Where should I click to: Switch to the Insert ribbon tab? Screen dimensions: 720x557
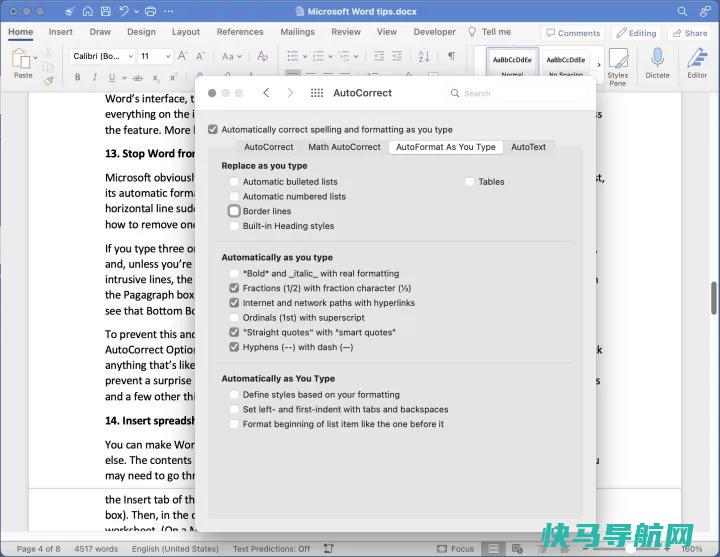[x=61, y=32]
